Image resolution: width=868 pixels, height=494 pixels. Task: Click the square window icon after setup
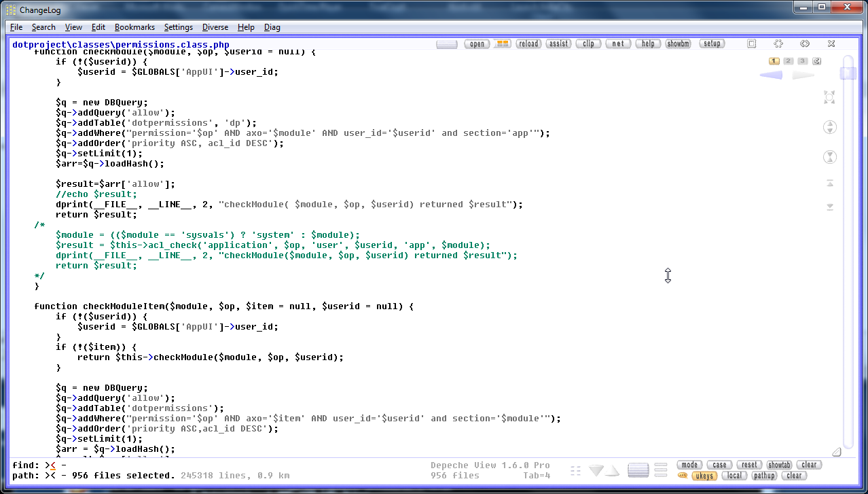(751, 43)
